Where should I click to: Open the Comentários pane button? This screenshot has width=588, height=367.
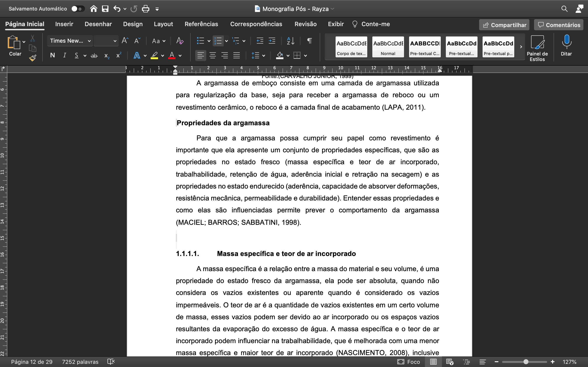coord(559,25)
